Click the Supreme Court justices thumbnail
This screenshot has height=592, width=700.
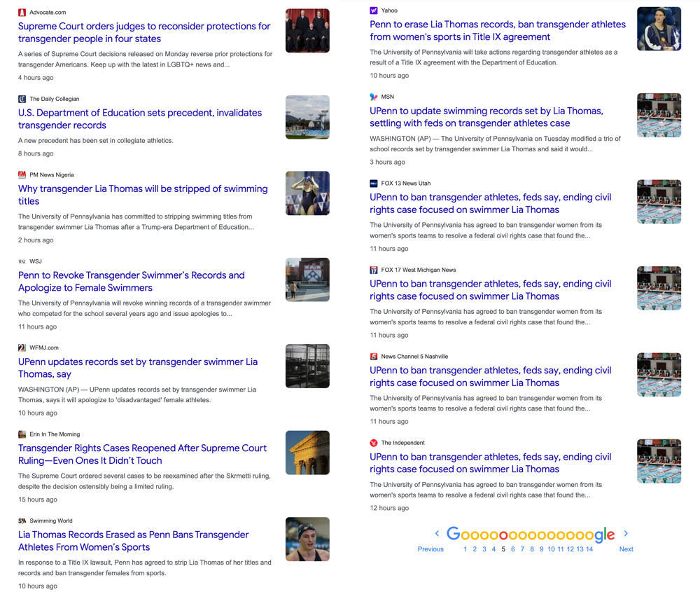click(x=307, y=31)
